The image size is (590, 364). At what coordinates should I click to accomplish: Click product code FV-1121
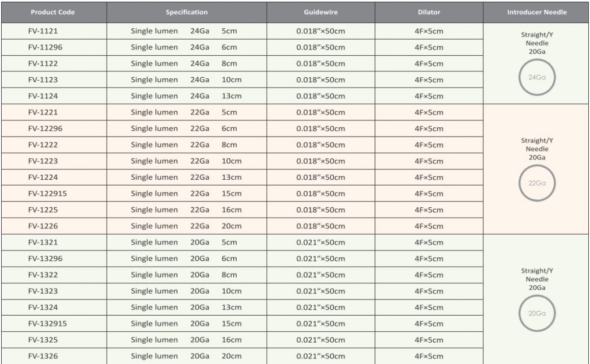(43, 31)
